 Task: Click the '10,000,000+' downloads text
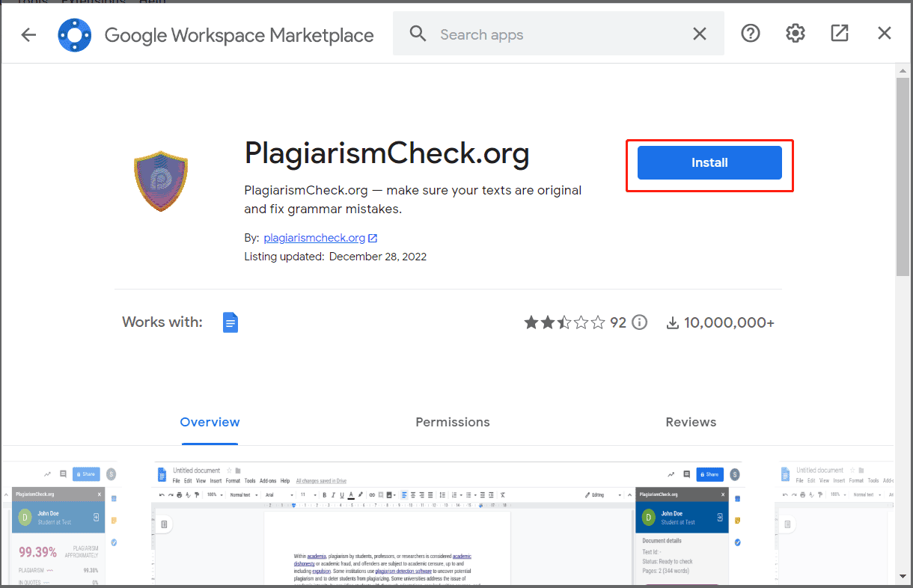[x=729, y=322]
